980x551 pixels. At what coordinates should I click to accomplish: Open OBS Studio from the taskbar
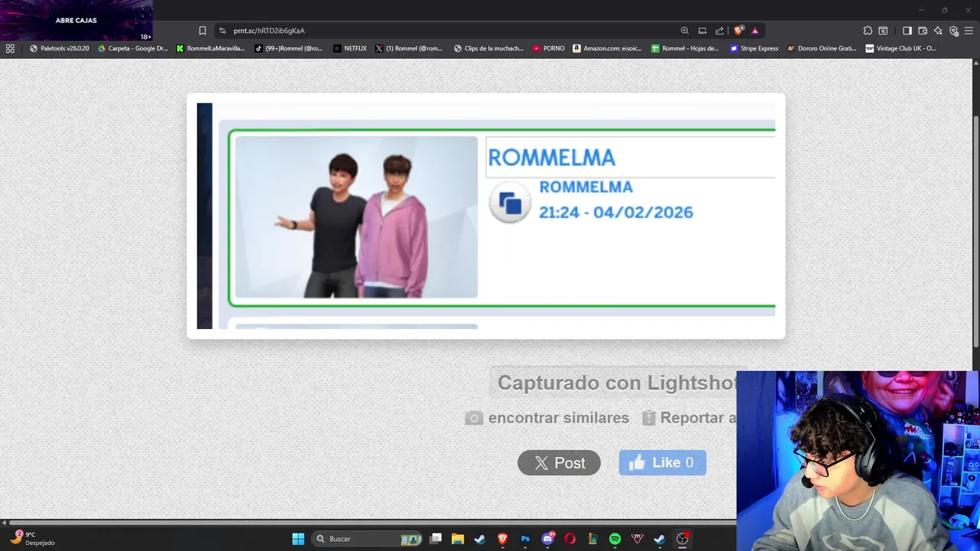pos(682,539)
